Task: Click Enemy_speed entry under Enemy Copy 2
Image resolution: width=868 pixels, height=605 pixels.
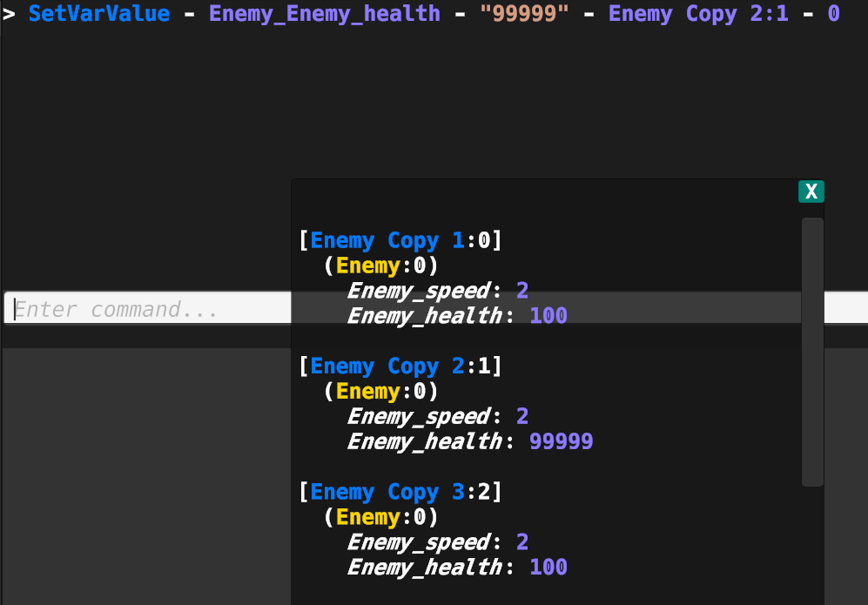Action: coord(437,416)
